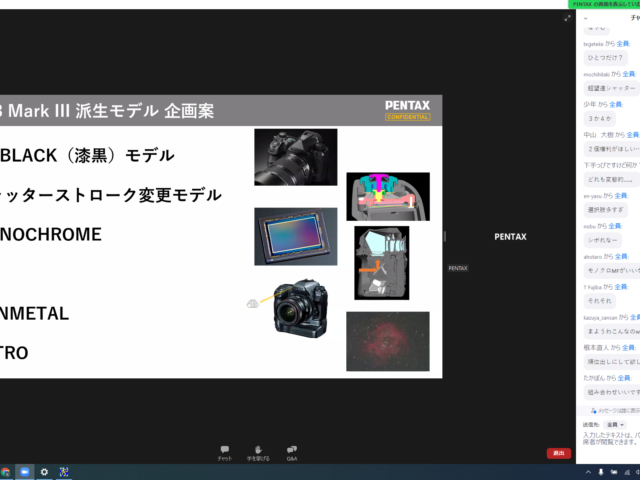Click the red 退出 leave button

click(x=559, y=453)
